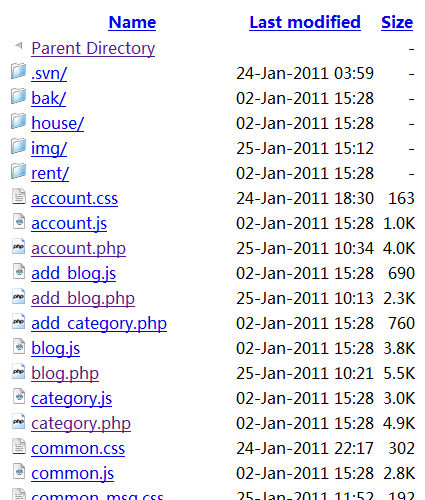Screen dimensions: 425x500
Task: Open the common.css file link
Action: pos(78,448)
